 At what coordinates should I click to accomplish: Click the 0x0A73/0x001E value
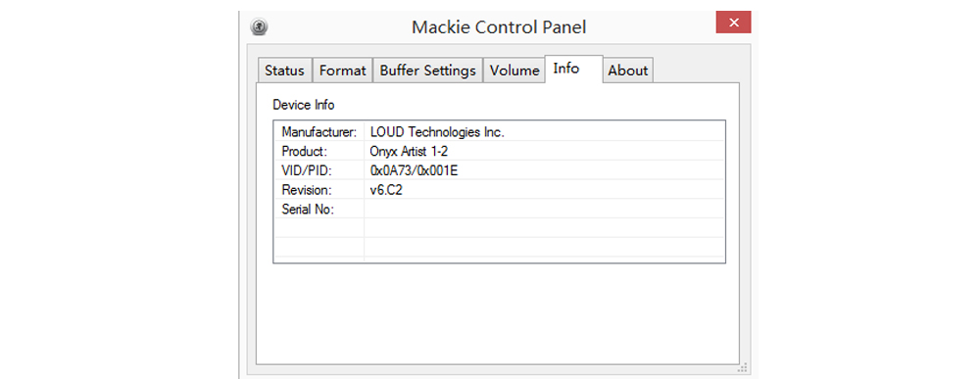414,170
